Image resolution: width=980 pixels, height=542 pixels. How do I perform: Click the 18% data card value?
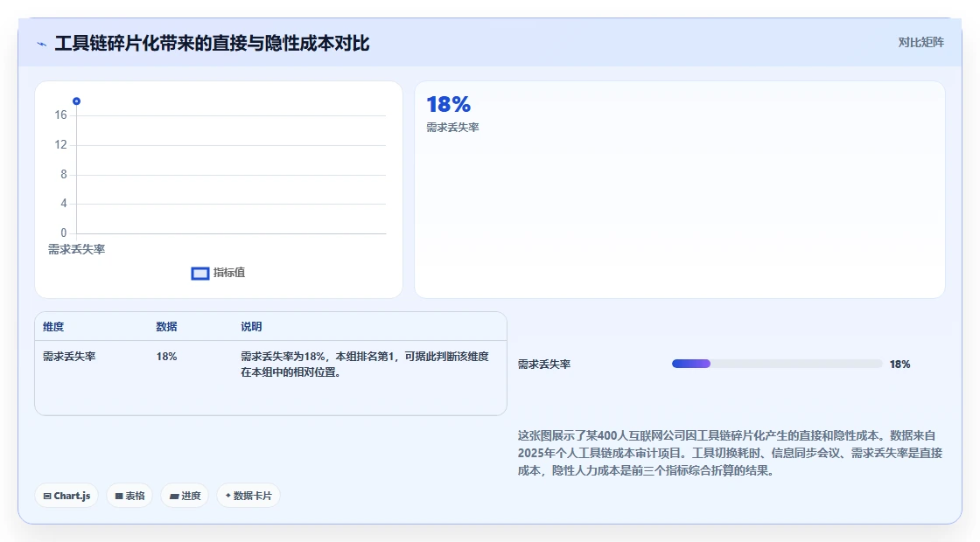click(x=448, y=104)
